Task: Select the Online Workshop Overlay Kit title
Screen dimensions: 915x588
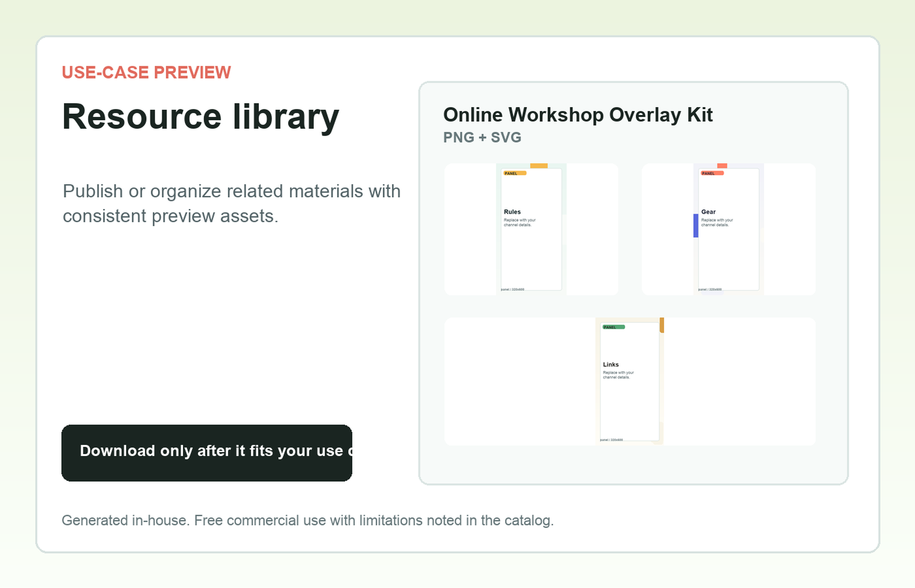Action: tap(578, 115)
